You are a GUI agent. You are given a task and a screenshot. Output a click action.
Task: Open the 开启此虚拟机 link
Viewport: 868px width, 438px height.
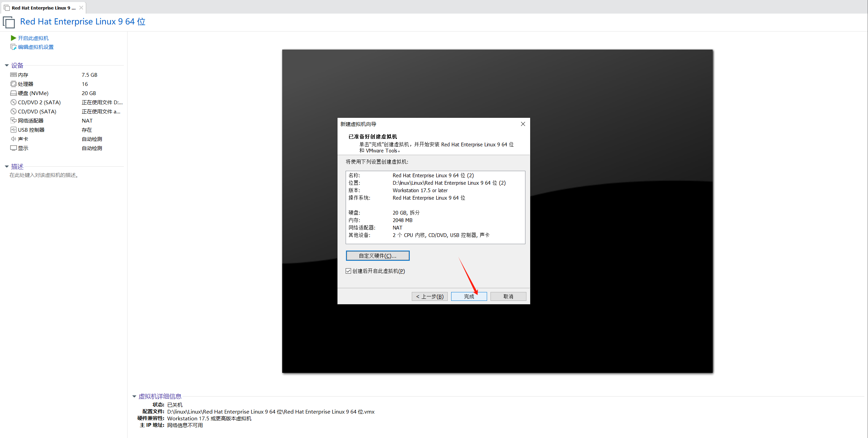(33, 38)
